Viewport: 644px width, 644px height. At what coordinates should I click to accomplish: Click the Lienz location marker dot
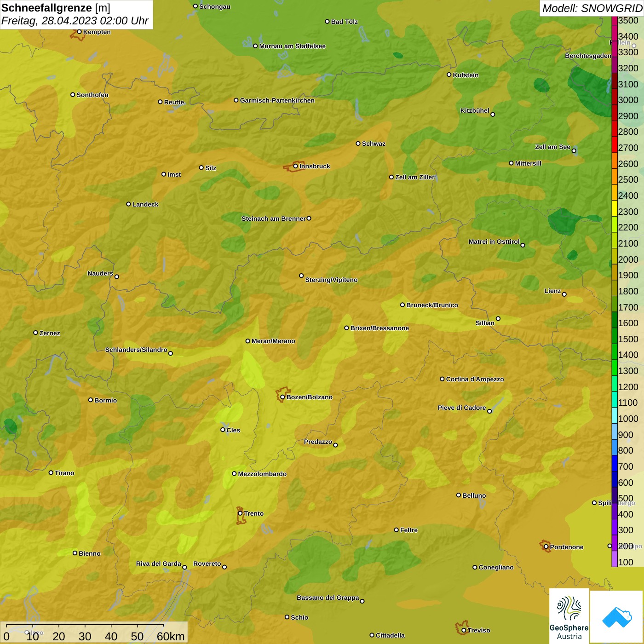click(x=564, y=294)
